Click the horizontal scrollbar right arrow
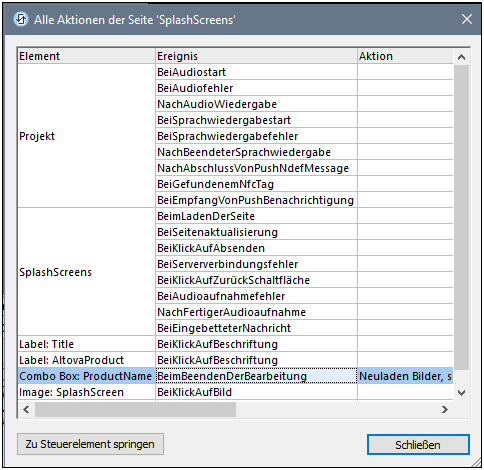 (x=445, y=409)
